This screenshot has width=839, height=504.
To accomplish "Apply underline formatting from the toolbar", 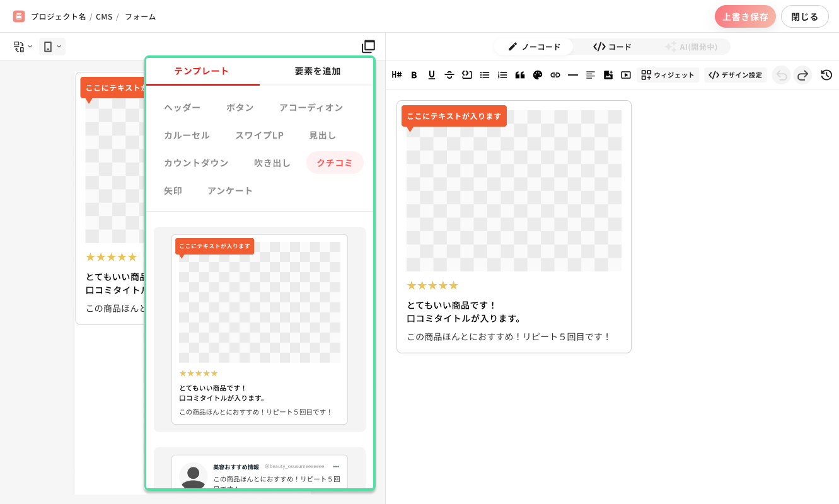I will (x=432, y=75).
